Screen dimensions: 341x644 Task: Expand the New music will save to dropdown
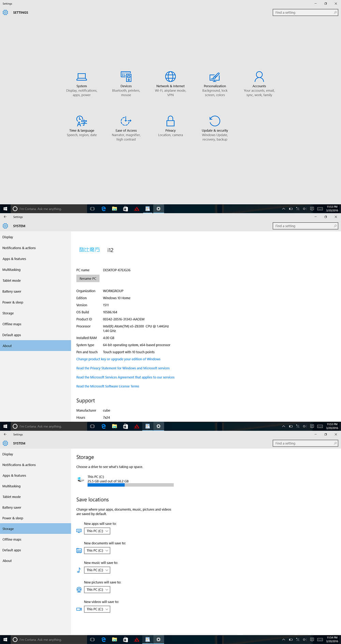(97, 570)
